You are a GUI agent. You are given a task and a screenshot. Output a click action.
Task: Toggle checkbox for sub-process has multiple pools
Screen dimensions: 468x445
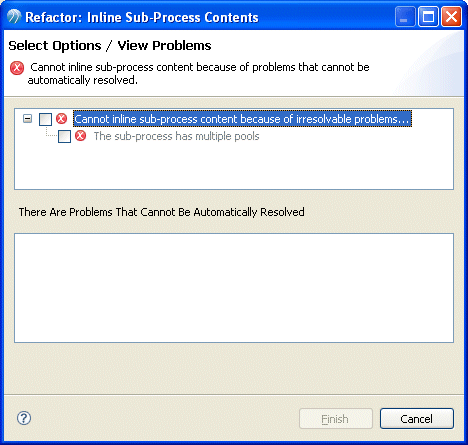64,136
